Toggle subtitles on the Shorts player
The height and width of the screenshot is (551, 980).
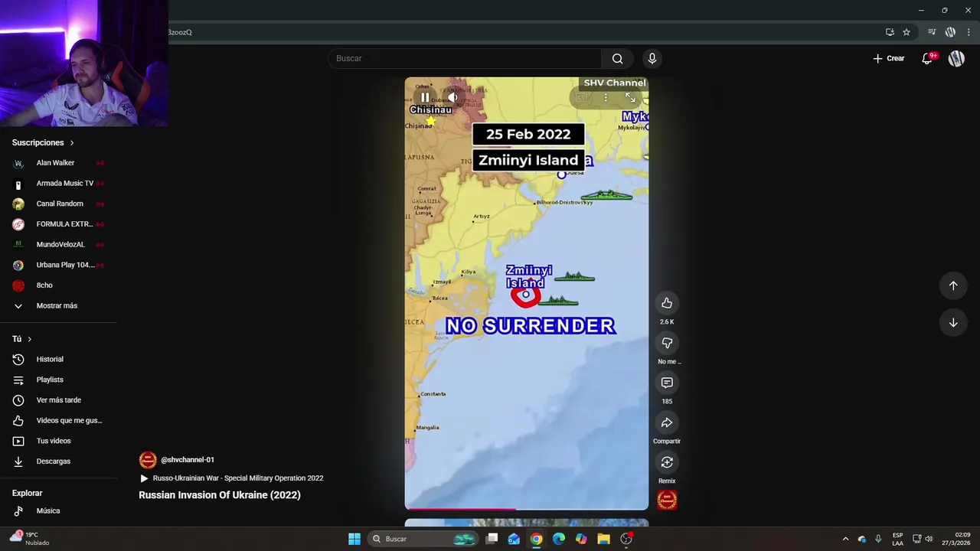[x=582, y=97]
